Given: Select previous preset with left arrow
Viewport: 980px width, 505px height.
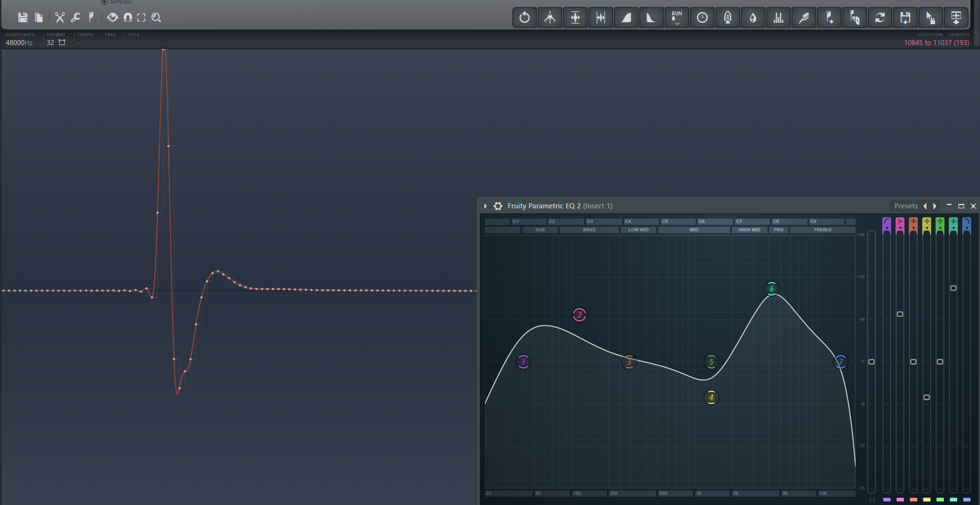Looking at the screenshot, I should [x=925, y=206].
